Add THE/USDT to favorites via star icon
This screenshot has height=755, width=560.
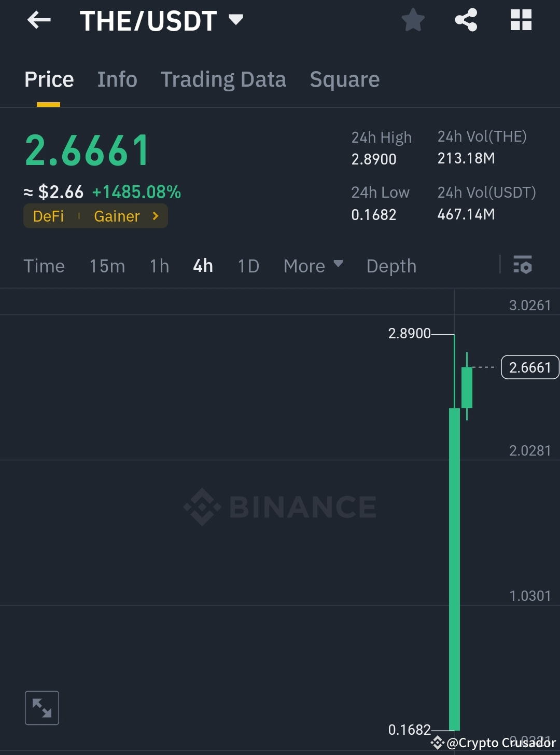click(413, 20)
